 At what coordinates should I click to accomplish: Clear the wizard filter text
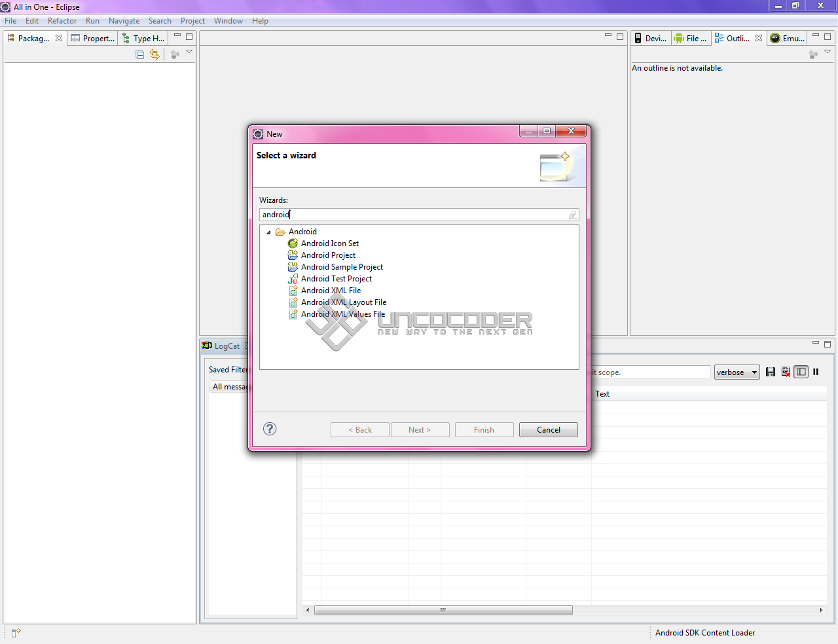[x=573, y=215]
